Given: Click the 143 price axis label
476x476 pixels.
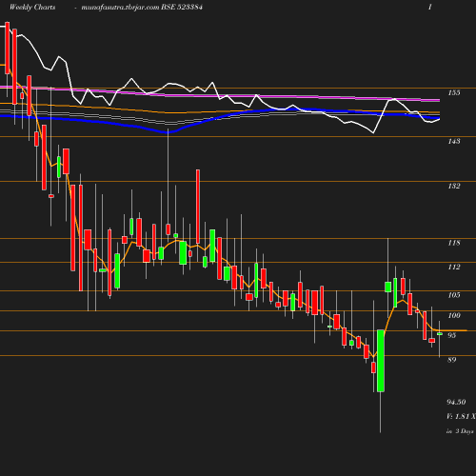Looking at the screenshot, I should point(454,141).
